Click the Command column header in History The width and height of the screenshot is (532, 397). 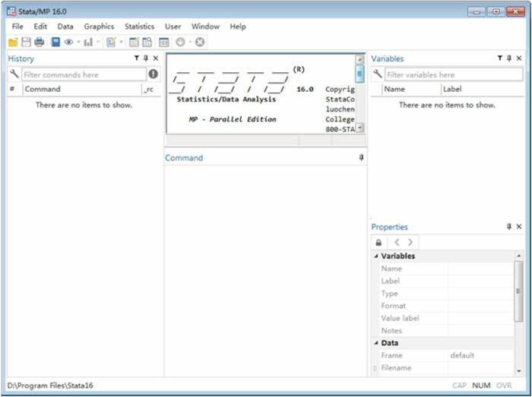82,89
